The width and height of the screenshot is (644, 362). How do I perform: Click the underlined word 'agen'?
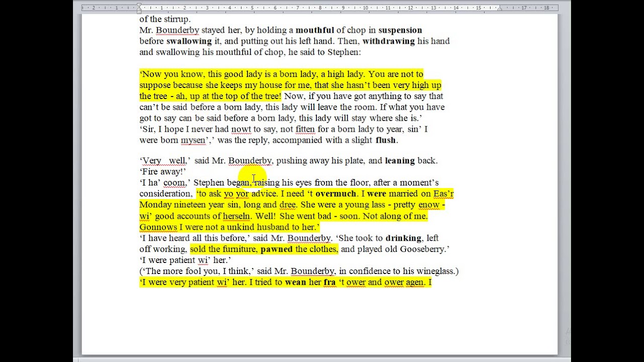(415, 283)
